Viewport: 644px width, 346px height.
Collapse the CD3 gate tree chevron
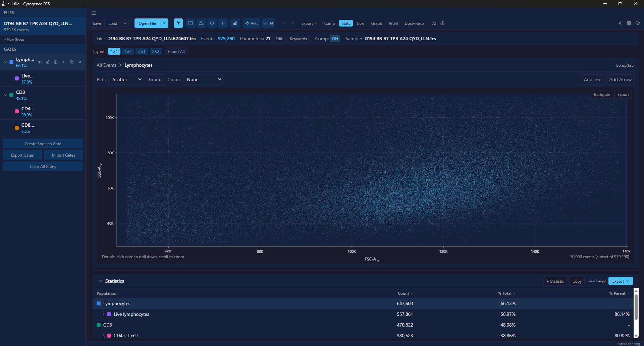coord(5,95)
